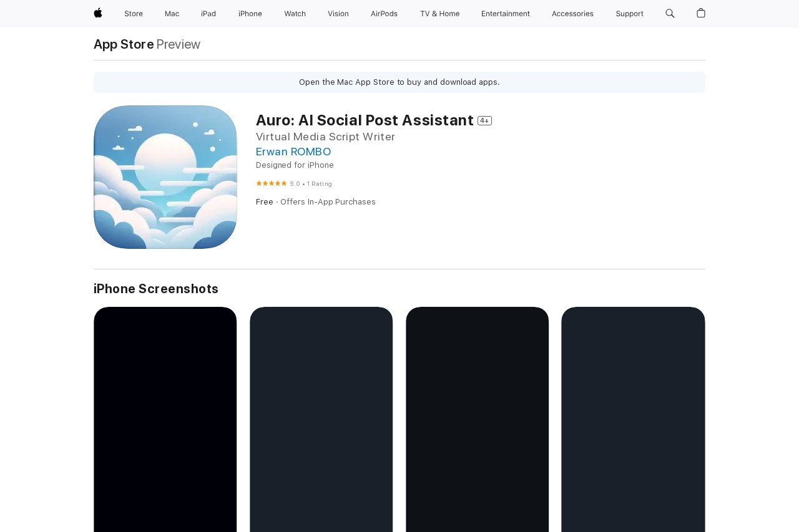799x532 pixels.
Task: Click the 5.0 • 1 Rating text
Action: point(311,184)
